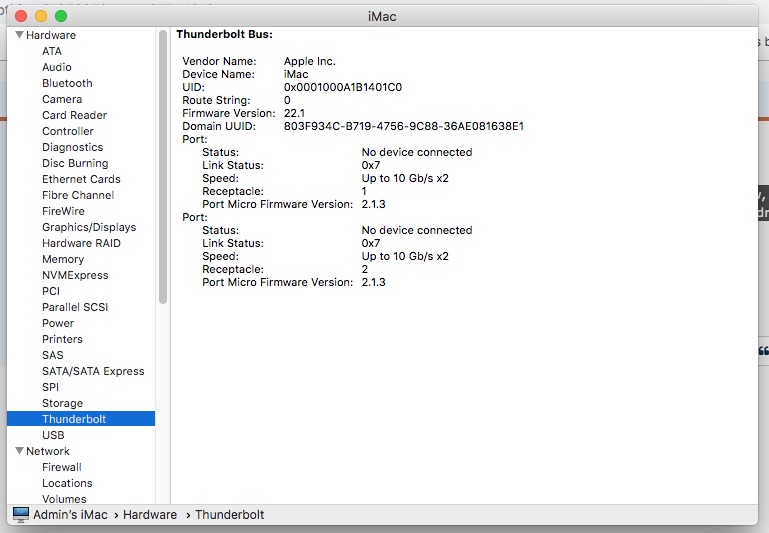Select Controller in the sidebar

click(68, 131)
